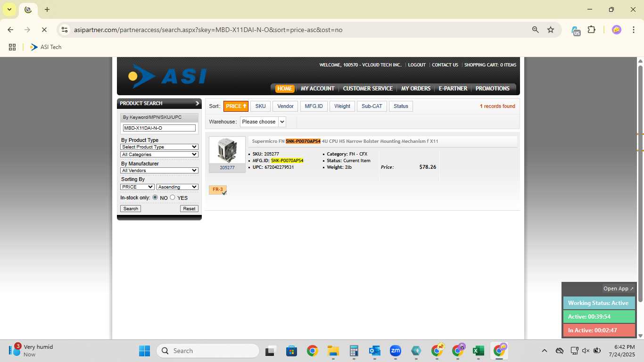Open the Warehouse Please choose dropdown

coord(263,122)
